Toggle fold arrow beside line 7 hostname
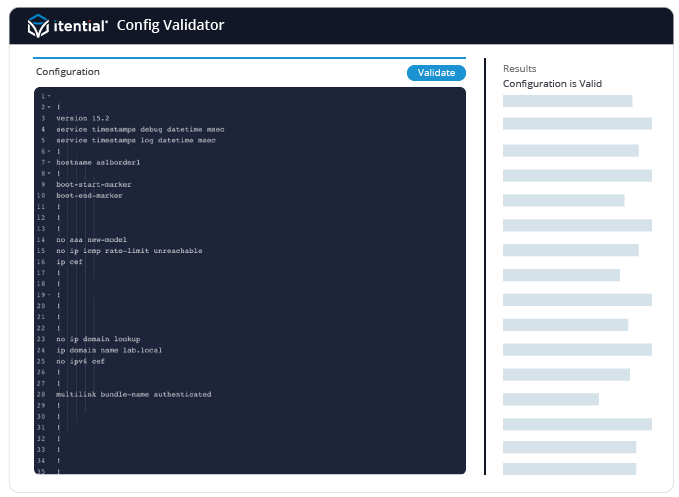 49,162
